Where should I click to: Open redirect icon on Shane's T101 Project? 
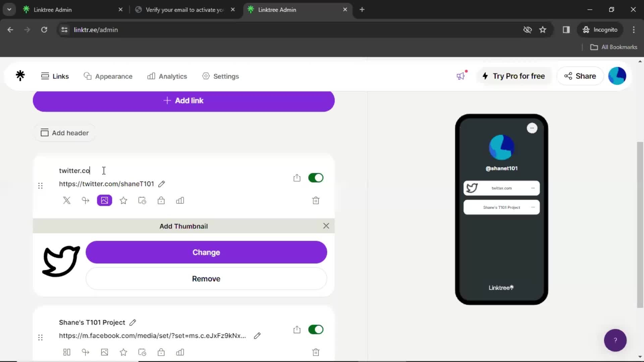pos(86,352)
